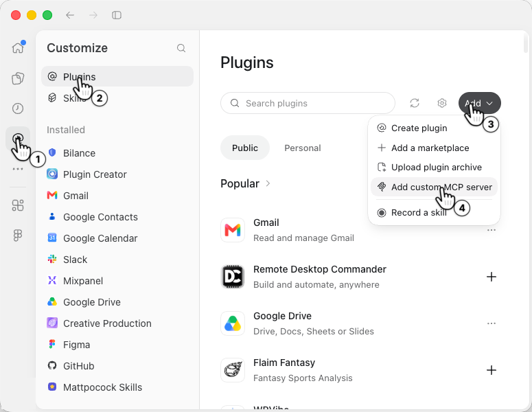Open installed Creative Production

(x=117, y=323)
